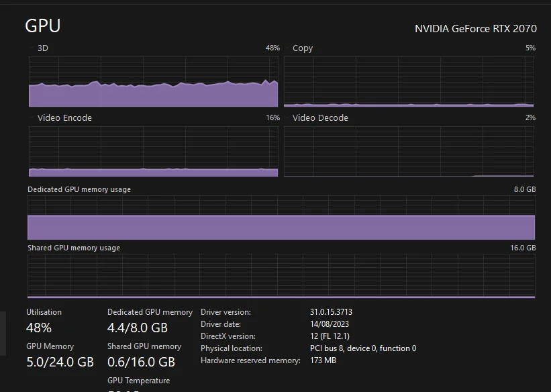Viewport: 551px width, 392px height.
Task: Click the large 48% utilisation value
Action: [39, 328]
